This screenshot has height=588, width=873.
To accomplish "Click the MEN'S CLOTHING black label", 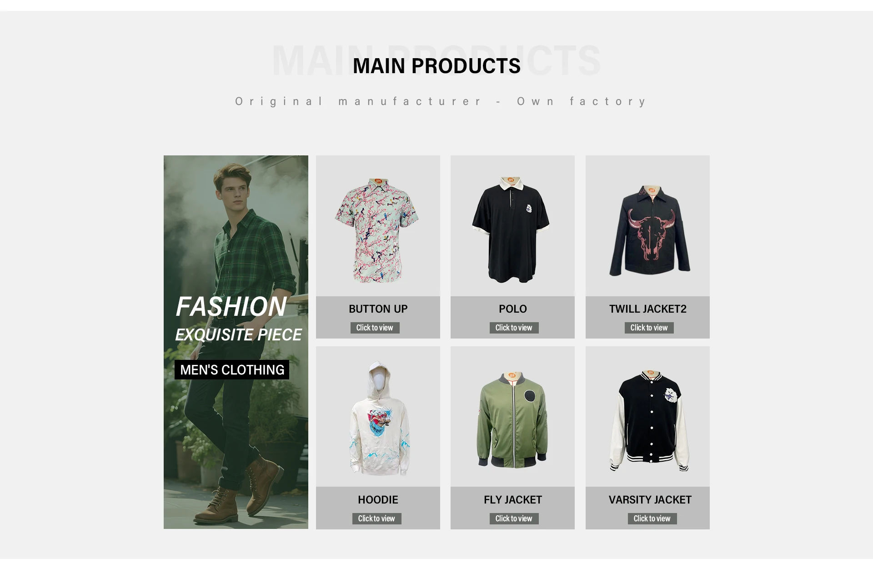I will [x=232, y=370].
